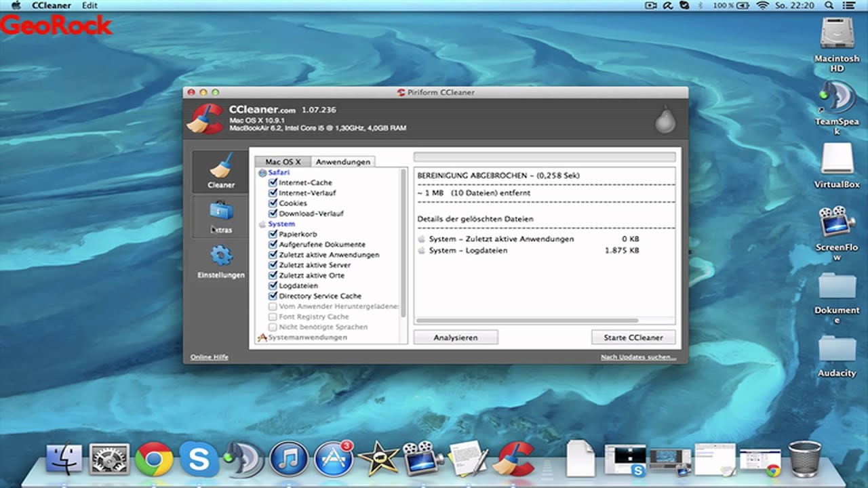
Task: Click the cleaning progress bar
Action: 545,157
